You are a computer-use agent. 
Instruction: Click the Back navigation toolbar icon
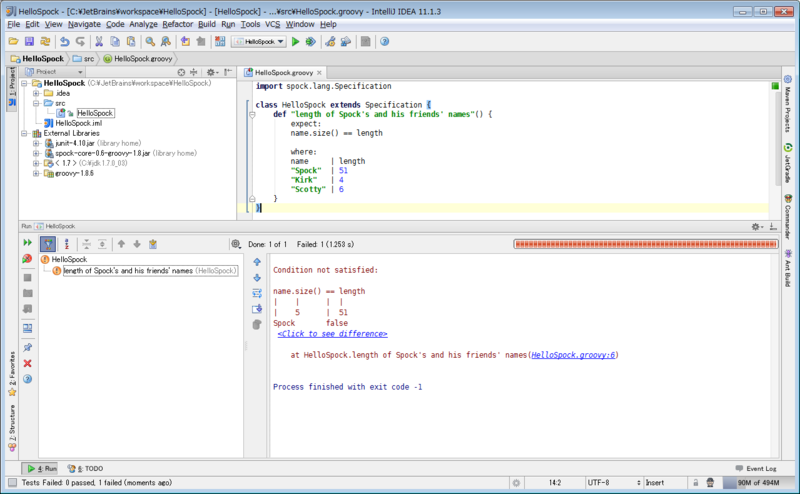click(185, 41)
